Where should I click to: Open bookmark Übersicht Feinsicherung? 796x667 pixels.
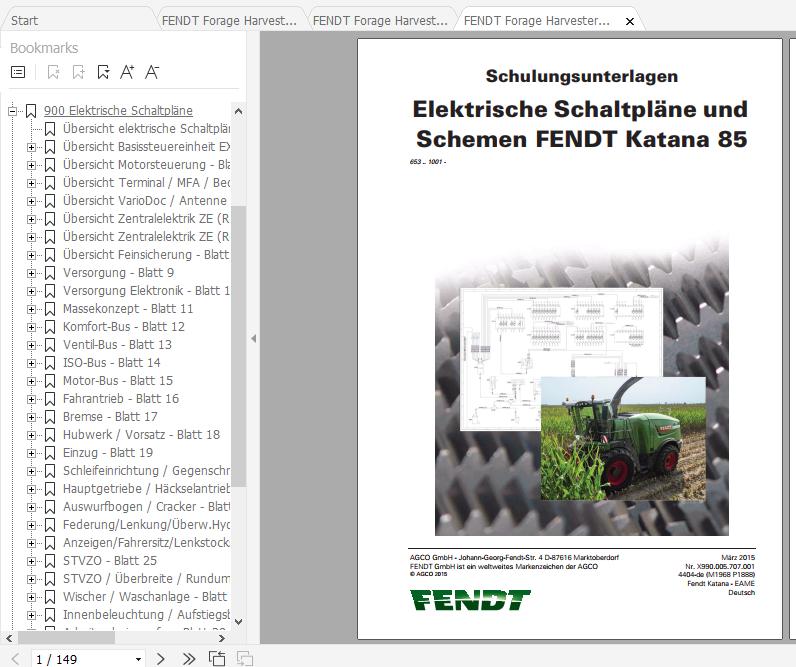click(x=146, y=255)
